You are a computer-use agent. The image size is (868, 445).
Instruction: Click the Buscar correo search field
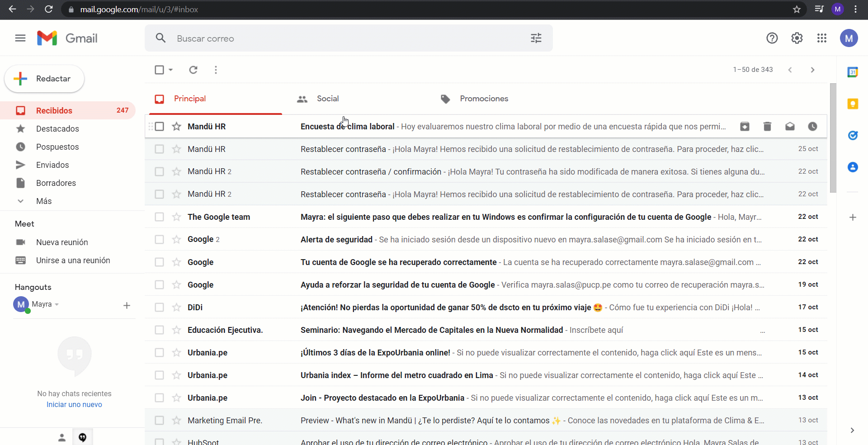(348, 38)
